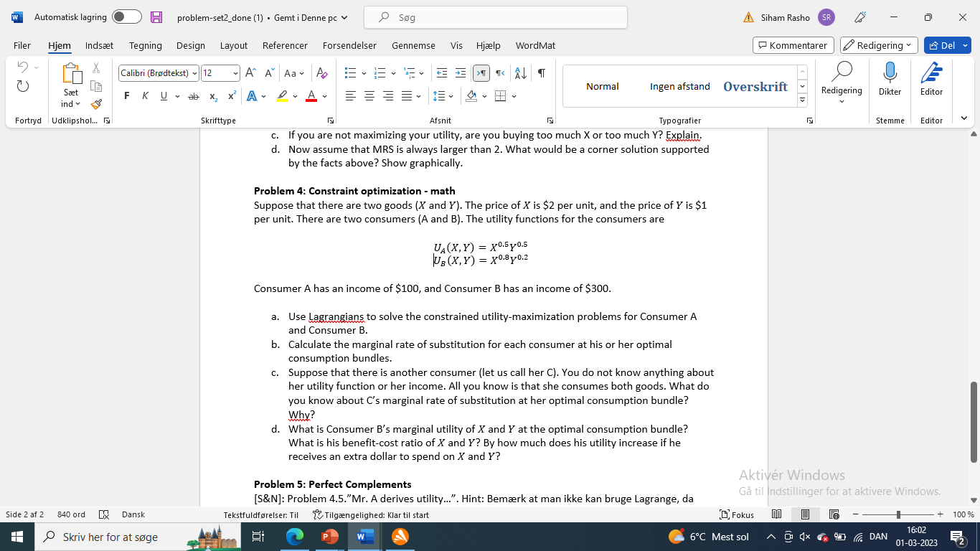
Task: Apply subscript formatting
Action: 212,95
